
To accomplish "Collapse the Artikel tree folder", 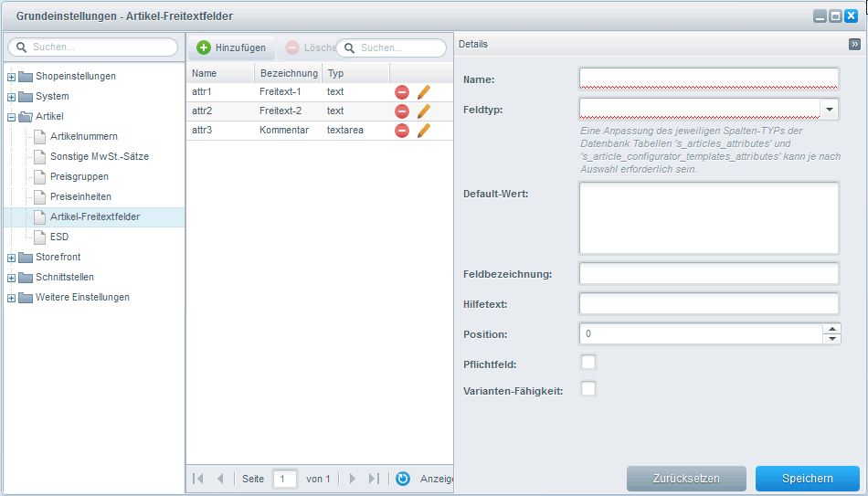I will (x=12, y=117).
